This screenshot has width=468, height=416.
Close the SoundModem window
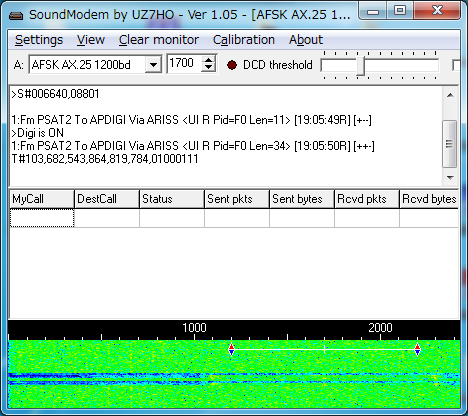(x=437, y=11)
